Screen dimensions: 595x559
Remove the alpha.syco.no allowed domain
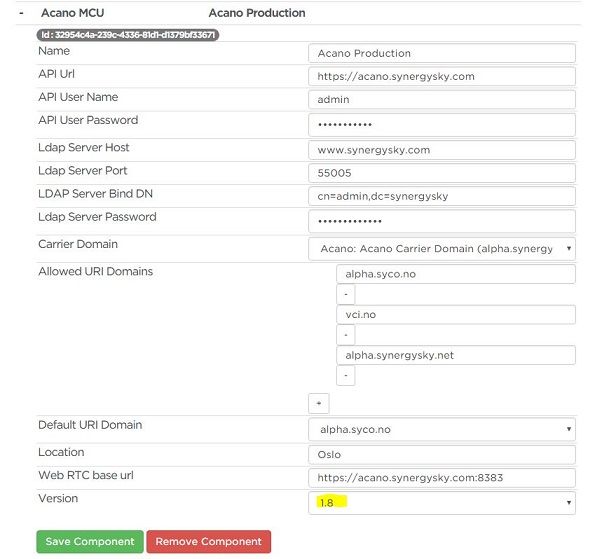pos(346,294)
